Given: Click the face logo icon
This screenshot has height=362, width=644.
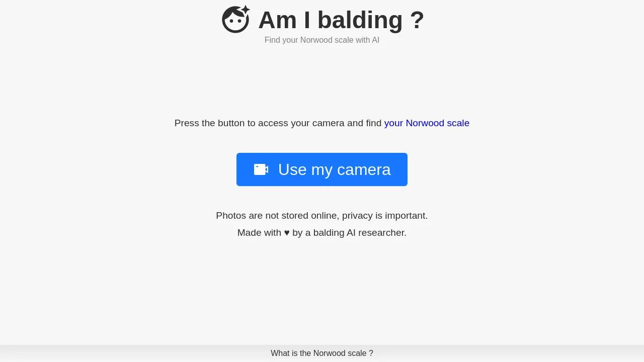Looking at the screenshot, I should coord(235,21).
